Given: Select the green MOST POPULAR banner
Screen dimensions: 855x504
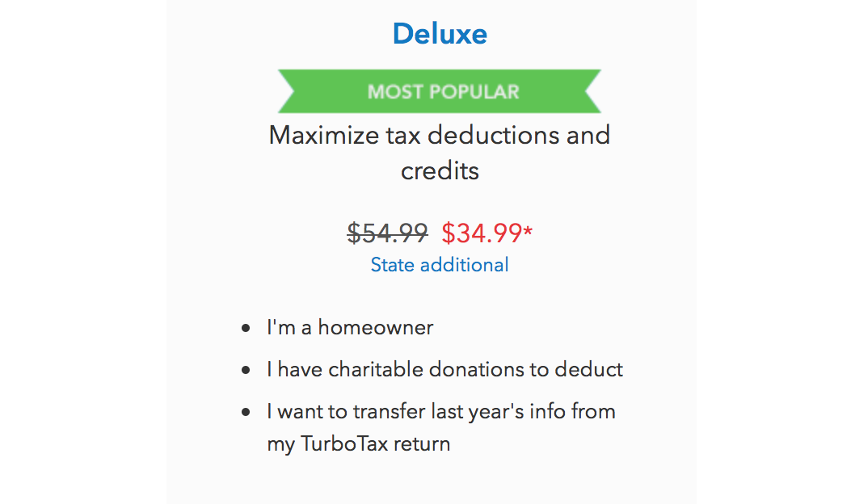Looking at the screenshot, I should coord(440,91).
